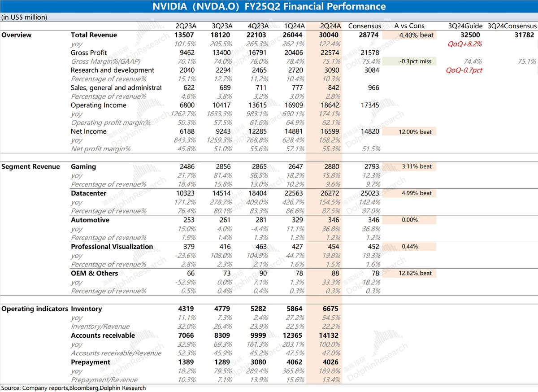Image resolution: width=538 pixels, height=392 pixels.
Task: Click Operating Income value 18642
Action: [330, 105]
